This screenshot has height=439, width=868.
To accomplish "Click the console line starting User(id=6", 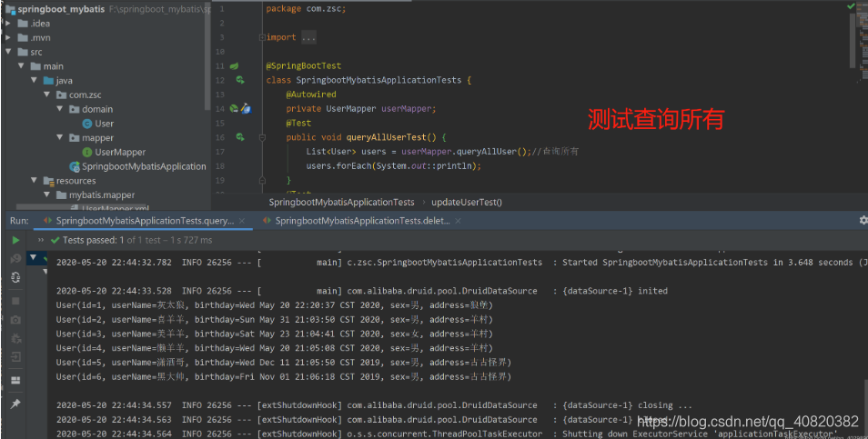I will tap(284, 377).
